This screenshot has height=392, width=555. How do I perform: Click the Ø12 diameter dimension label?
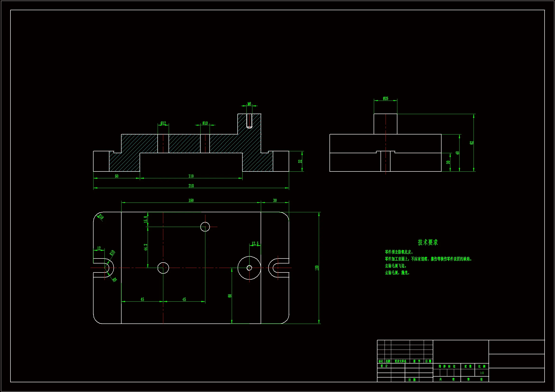163,123
